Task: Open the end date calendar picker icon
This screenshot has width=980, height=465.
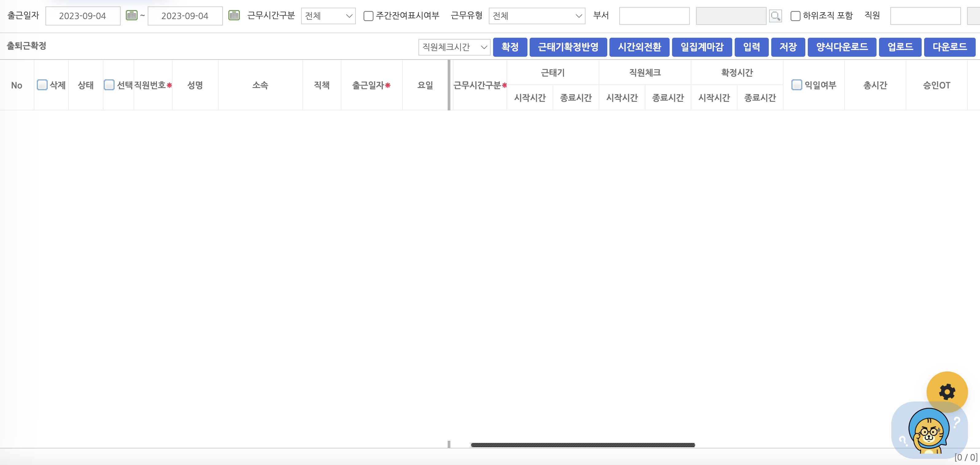Action: (234, 16)
